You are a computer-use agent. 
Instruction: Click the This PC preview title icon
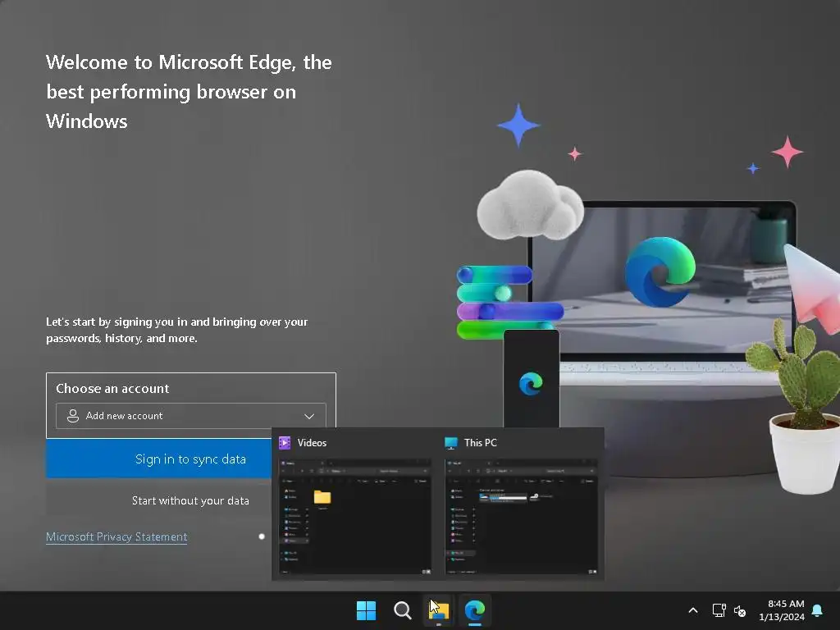pos(451,442)
